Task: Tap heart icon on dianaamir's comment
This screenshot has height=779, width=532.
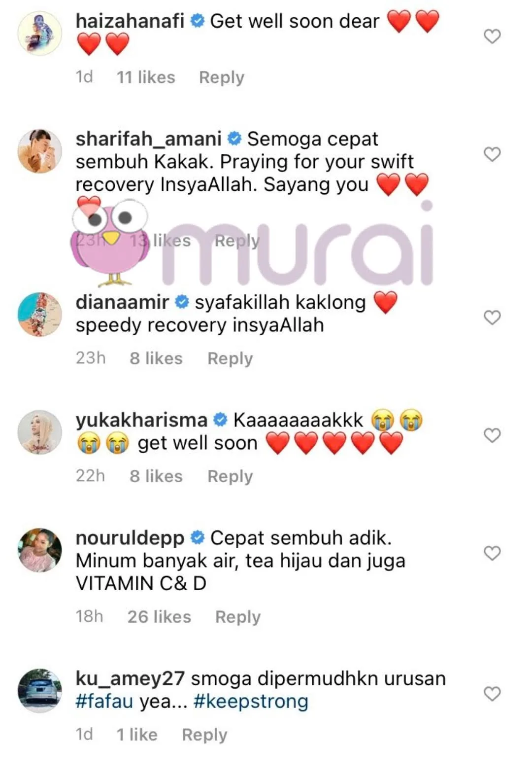Action: [x=492, y=317]
